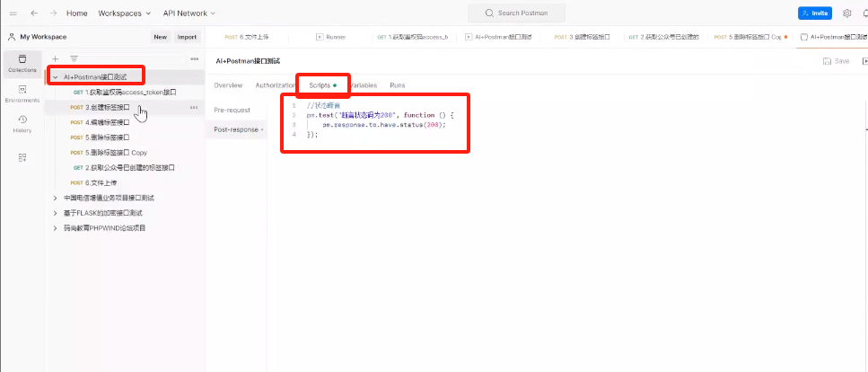Open the Overview tab
This screenshot has height=372, width=868.
(228, 85)
